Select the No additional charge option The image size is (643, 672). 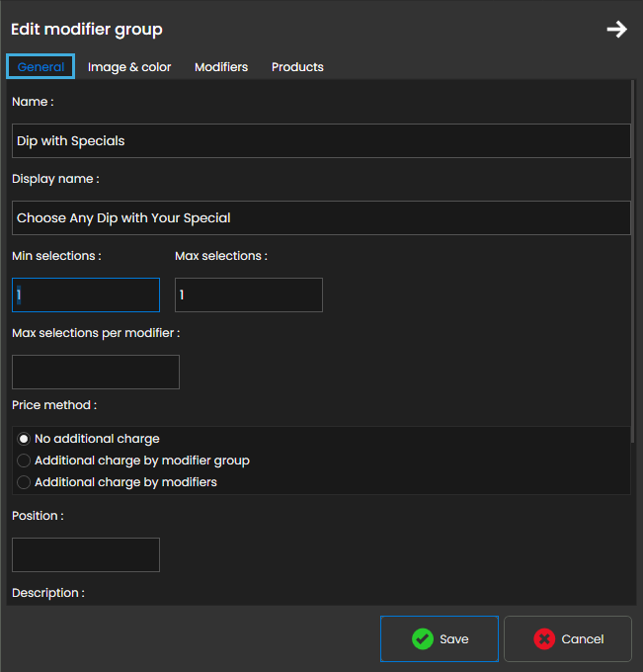[x=24, y=439]
